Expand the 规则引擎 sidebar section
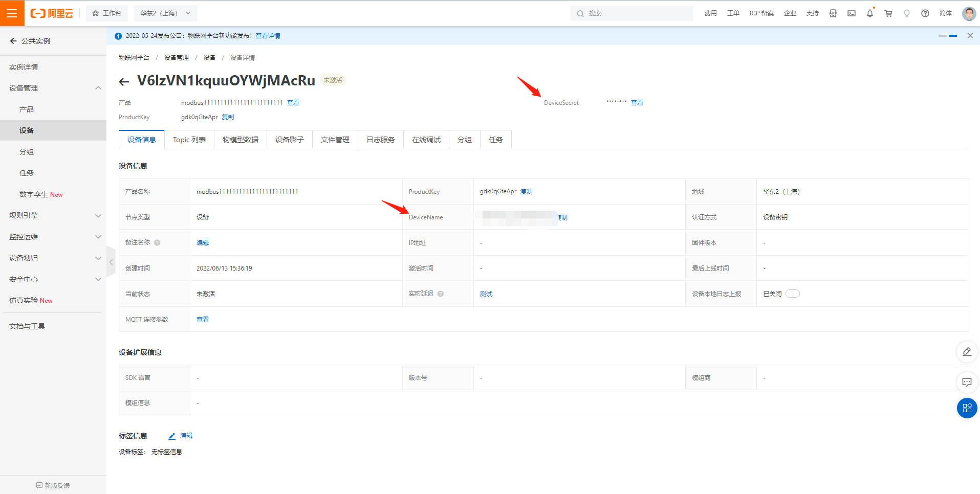Screen dimensions: 980x494 pos(53,215)
